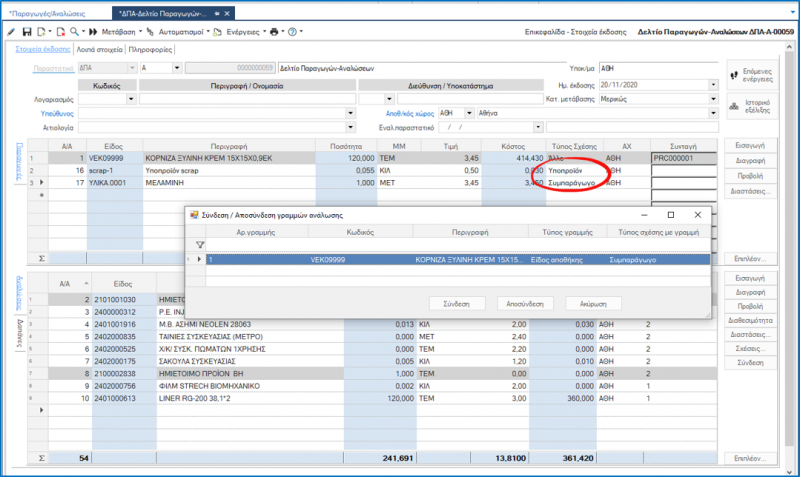Screen dimensions: 800x477
Task: Click the help question mark icon
Action: point(292,32)
